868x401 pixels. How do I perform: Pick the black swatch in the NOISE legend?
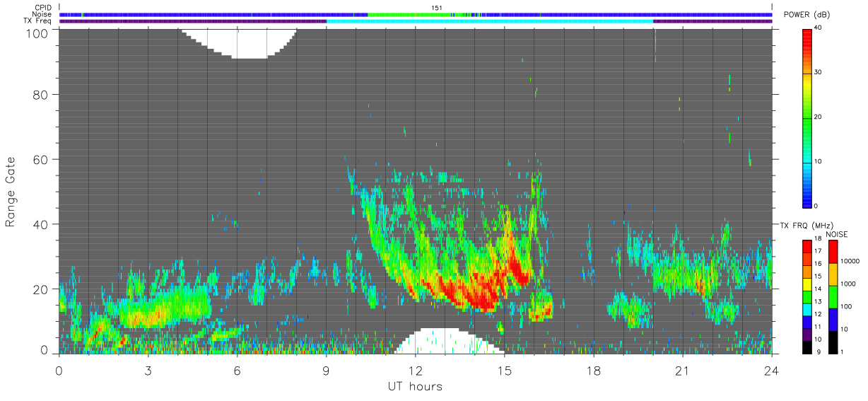point(832,342)
